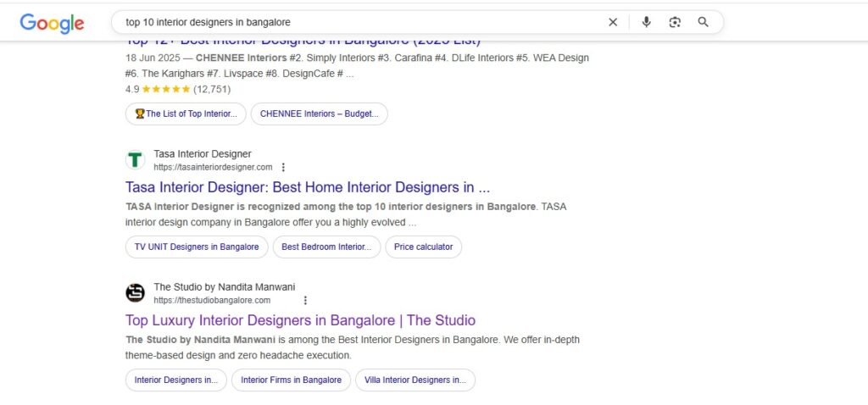Open the 'Price calculator' chip
This screenshot has height=405, width=868.
(424, 247)
